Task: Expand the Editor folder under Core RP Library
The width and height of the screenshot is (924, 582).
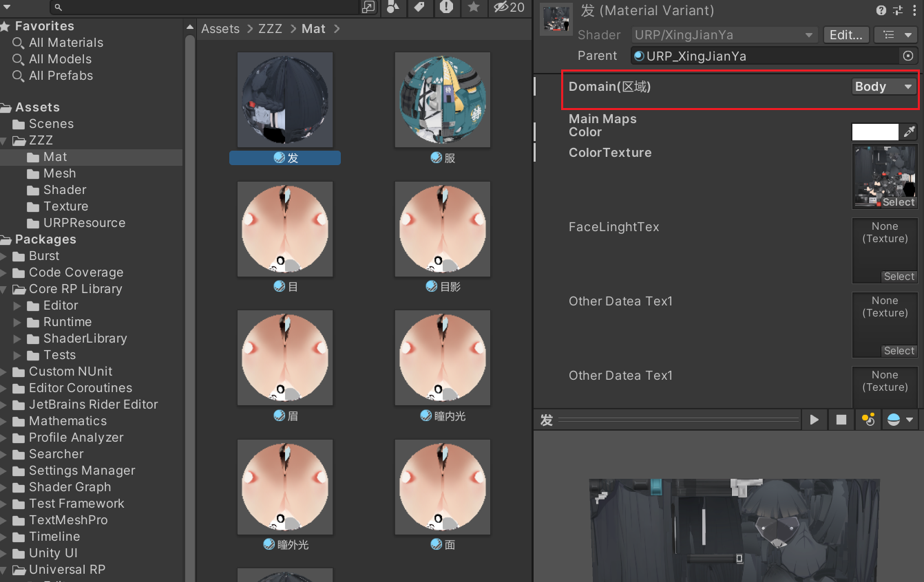Action: pyautogui.click(x=18, y=305)
